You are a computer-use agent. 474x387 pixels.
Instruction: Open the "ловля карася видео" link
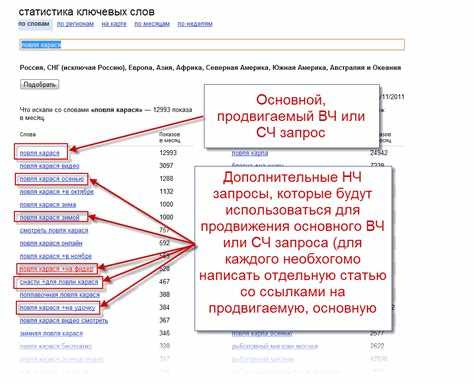49,166
